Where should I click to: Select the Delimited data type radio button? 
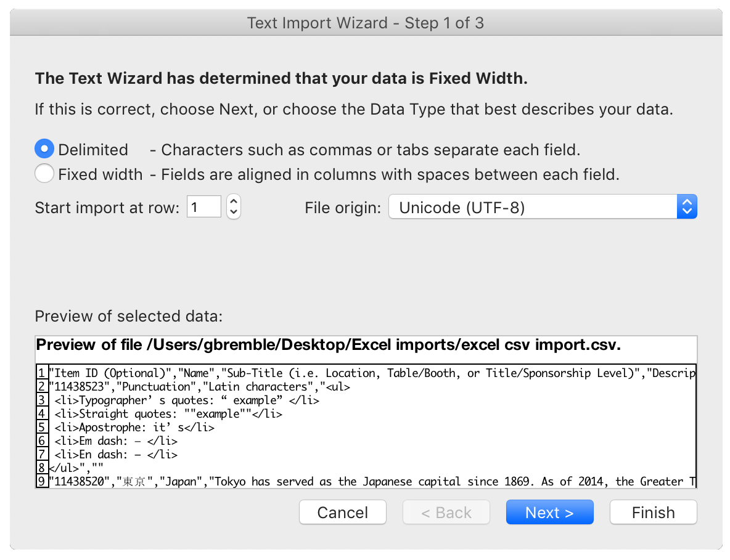click(44, 148)
